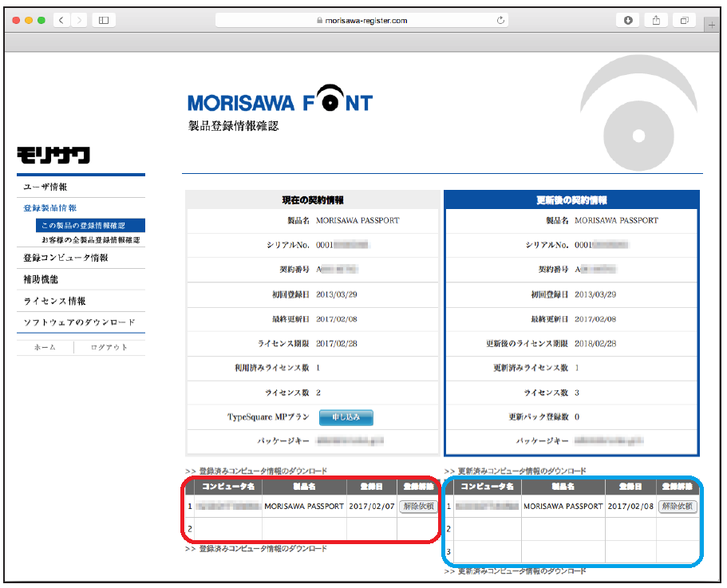
Task: Select この製品の登録情報確認 submenu item
Action: click(x=90, y=225)
